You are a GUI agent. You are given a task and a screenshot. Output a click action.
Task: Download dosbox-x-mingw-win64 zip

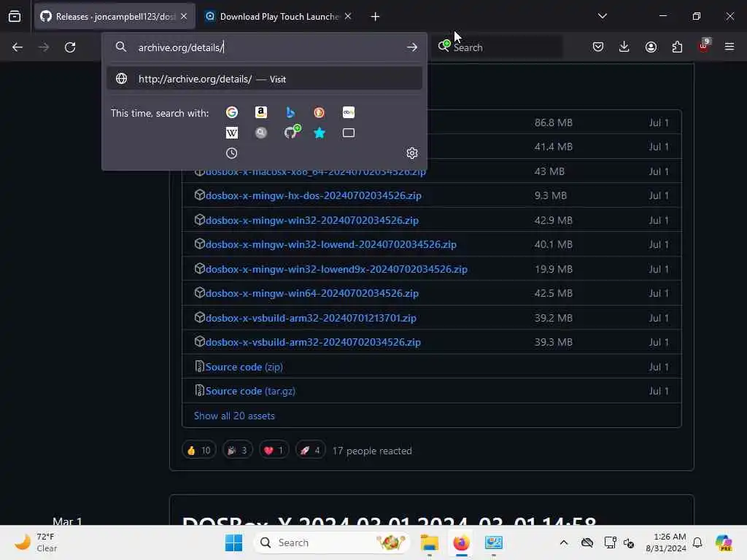click(312, 293)
